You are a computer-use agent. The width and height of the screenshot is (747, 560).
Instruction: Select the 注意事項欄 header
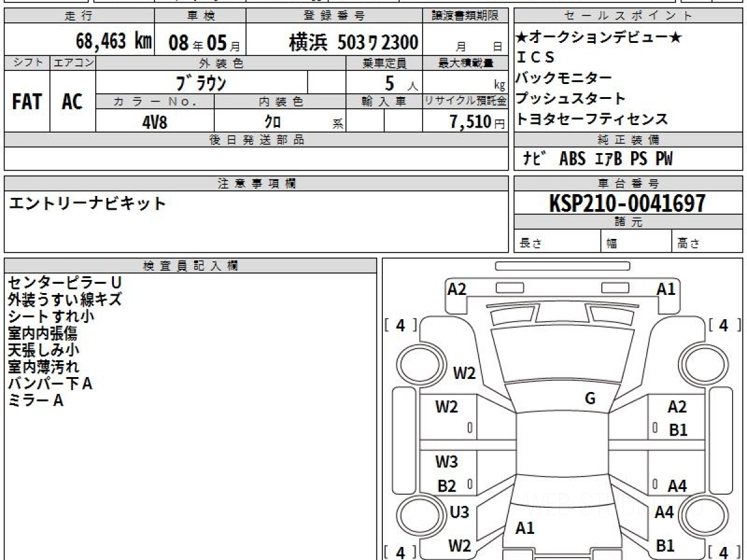pos(256,184)
